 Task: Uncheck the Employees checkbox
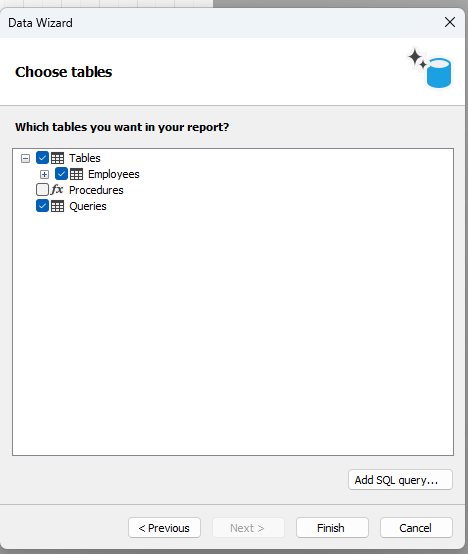tap(61, 174)
